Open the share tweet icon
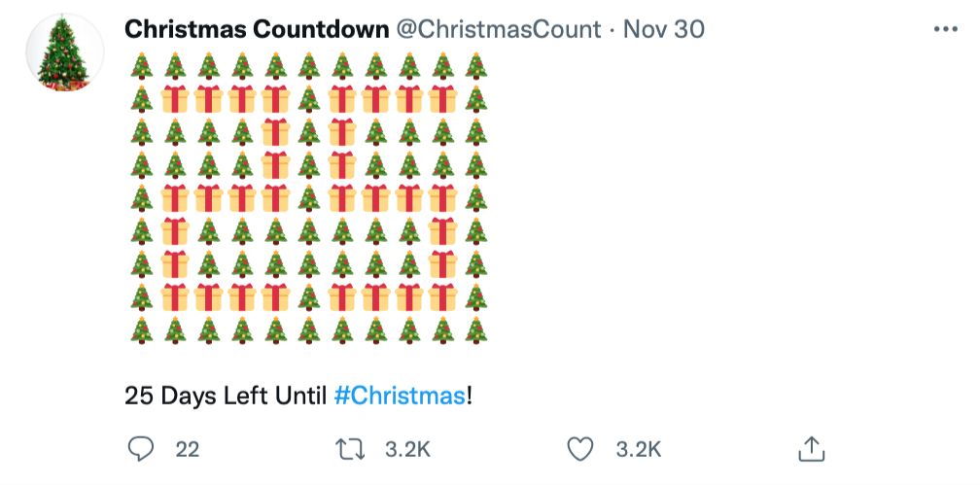Image resolution: width=980 pixels, height=485 pixels. 811,448
